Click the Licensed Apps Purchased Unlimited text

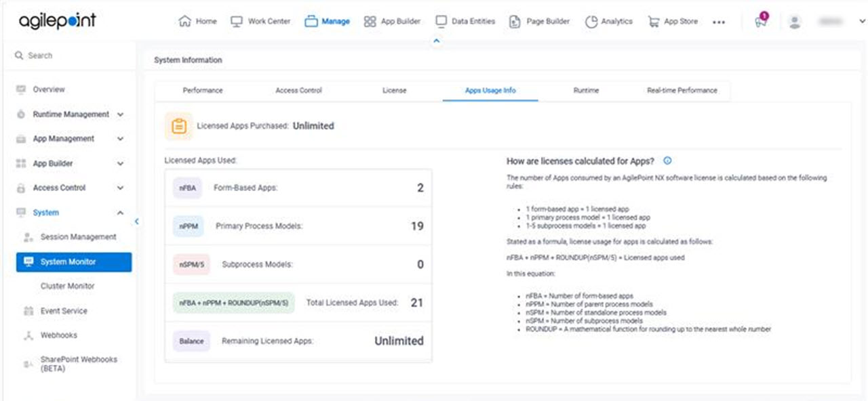tap(313, 126)
